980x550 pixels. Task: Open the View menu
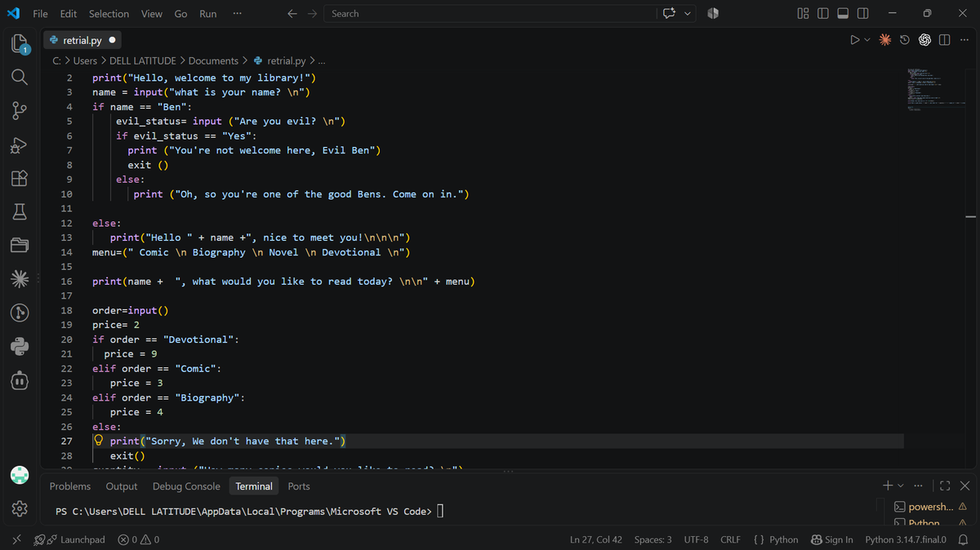pos(151,14)
